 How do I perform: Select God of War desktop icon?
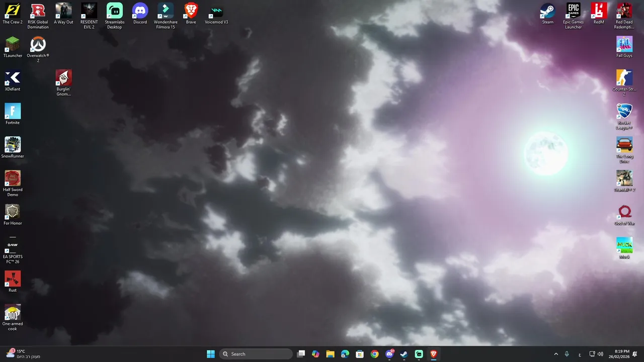pyautogui.click(x=624, y=215)
